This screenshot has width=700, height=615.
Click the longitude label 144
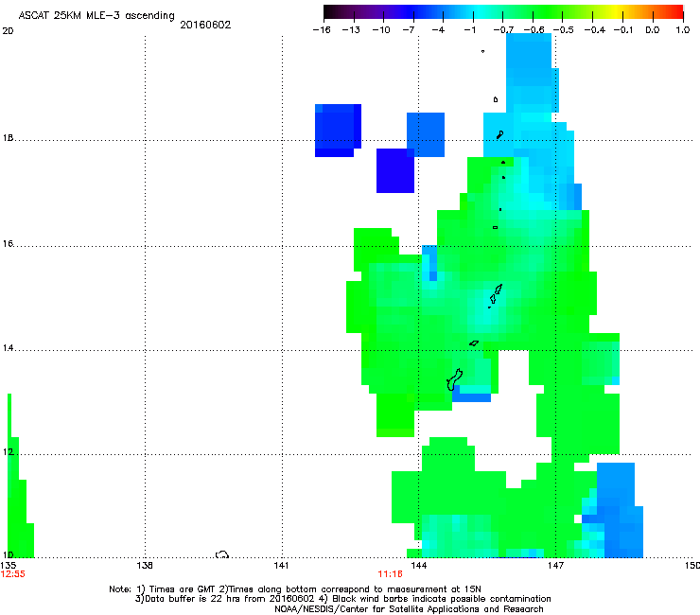click(x=418, y=566)
